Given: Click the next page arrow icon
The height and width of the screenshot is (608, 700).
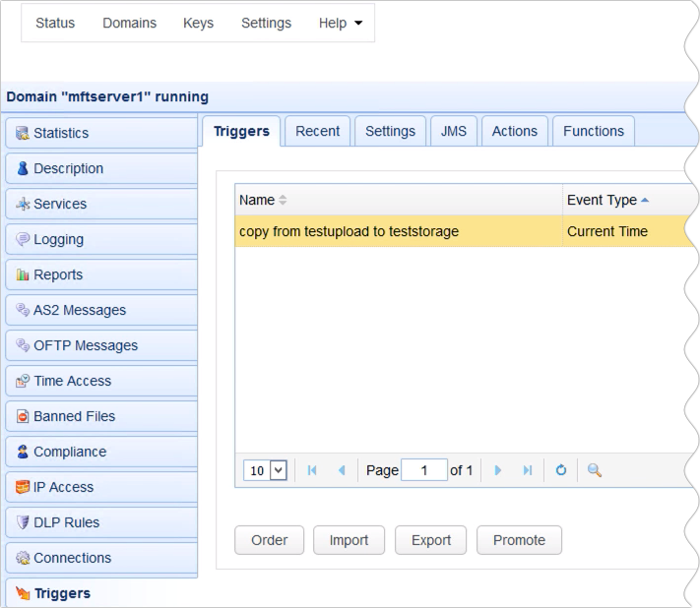Looking at the screenshot, I should pyautogui.click(x=498, y=470).
